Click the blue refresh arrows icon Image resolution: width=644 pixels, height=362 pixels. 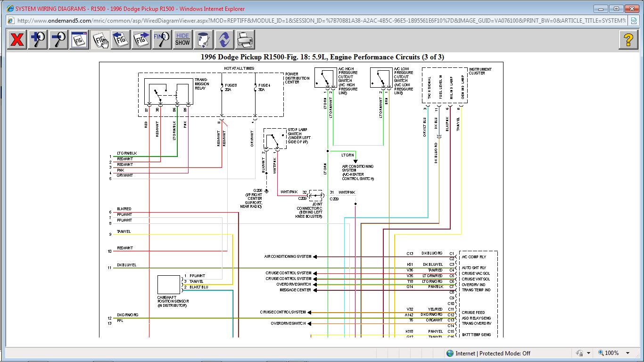click(x=224, y=40)
